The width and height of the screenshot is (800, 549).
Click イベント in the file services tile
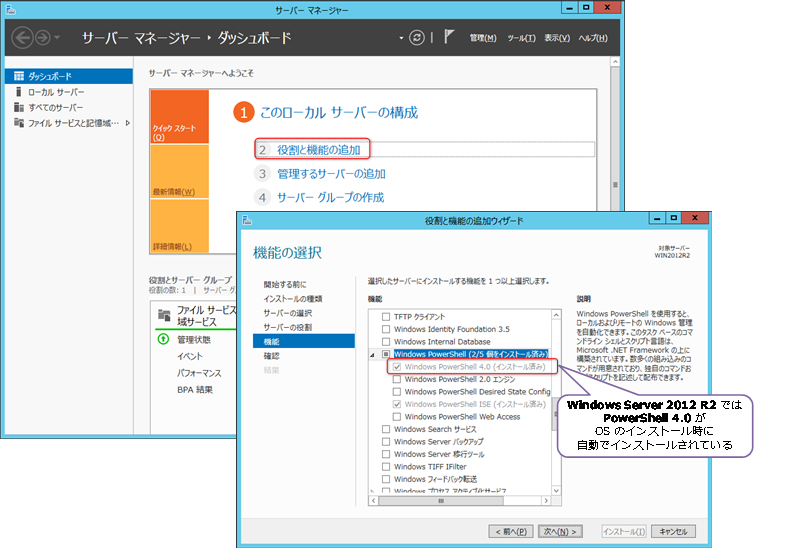tap(190, 356)
